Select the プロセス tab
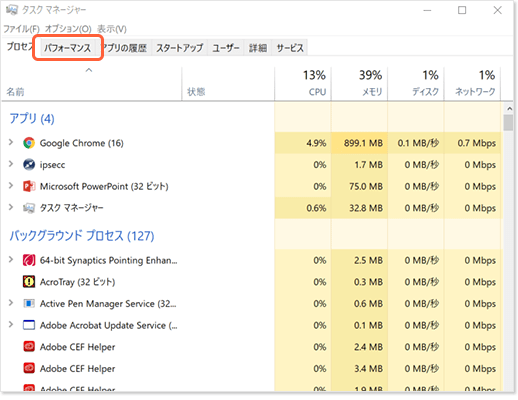Image resolution: width=518 pixels, height=400 pixels. click(x=20, y=47)
